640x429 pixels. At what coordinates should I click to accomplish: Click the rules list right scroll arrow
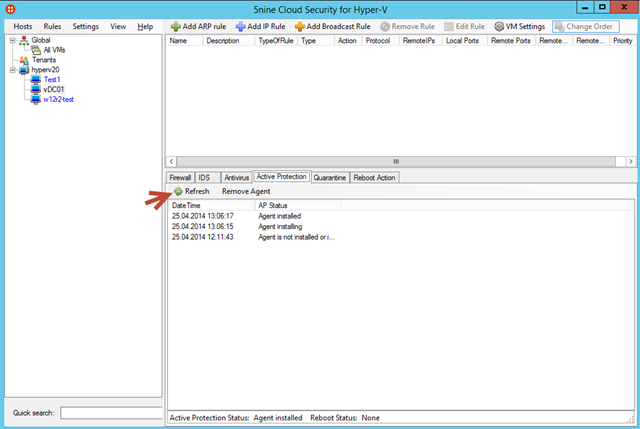point(631,161)
